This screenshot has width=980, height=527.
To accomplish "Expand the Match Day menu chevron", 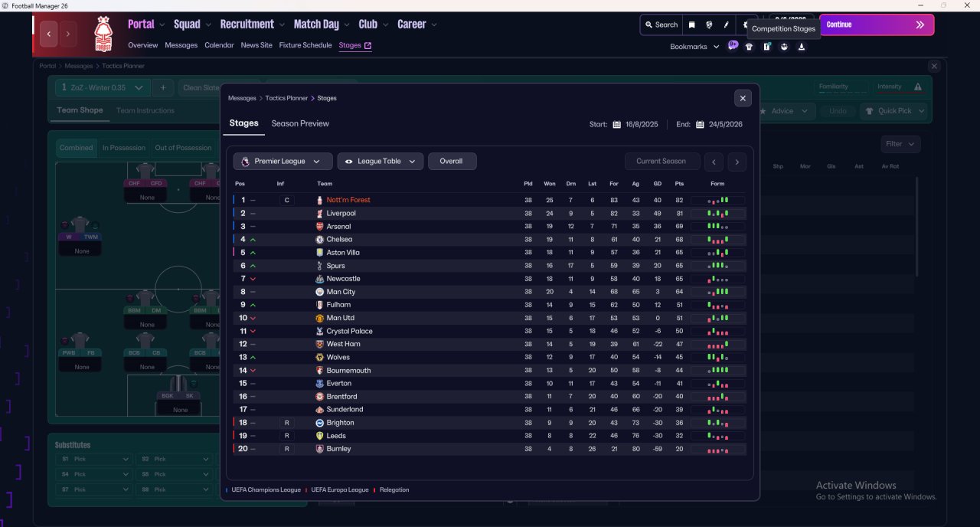I will click(347, 25).
